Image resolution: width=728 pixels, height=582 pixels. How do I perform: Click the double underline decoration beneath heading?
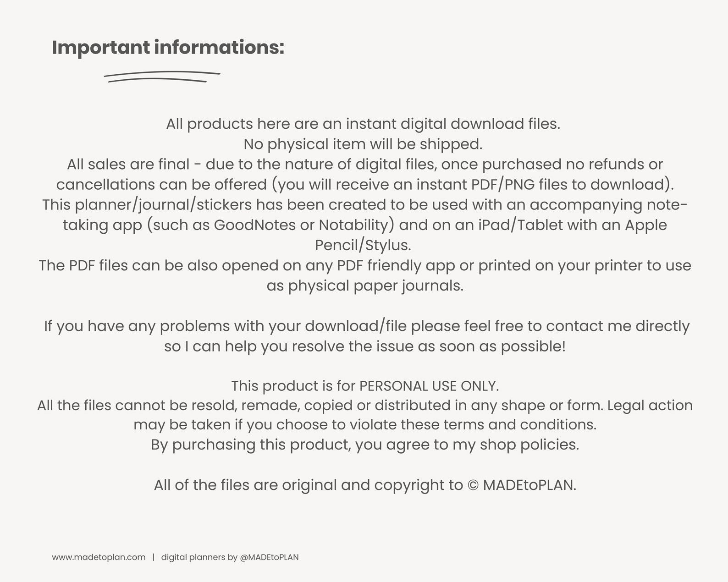point(162,77)
